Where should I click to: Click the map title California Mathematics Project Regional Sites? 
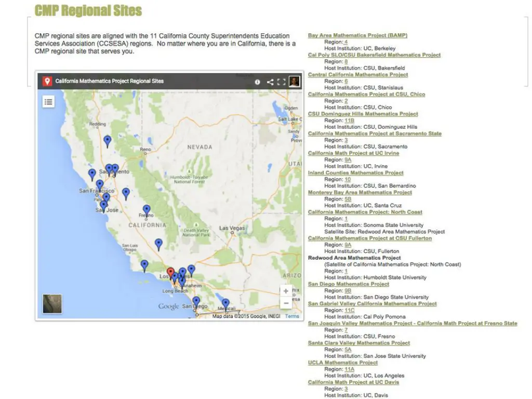(110, 81)
